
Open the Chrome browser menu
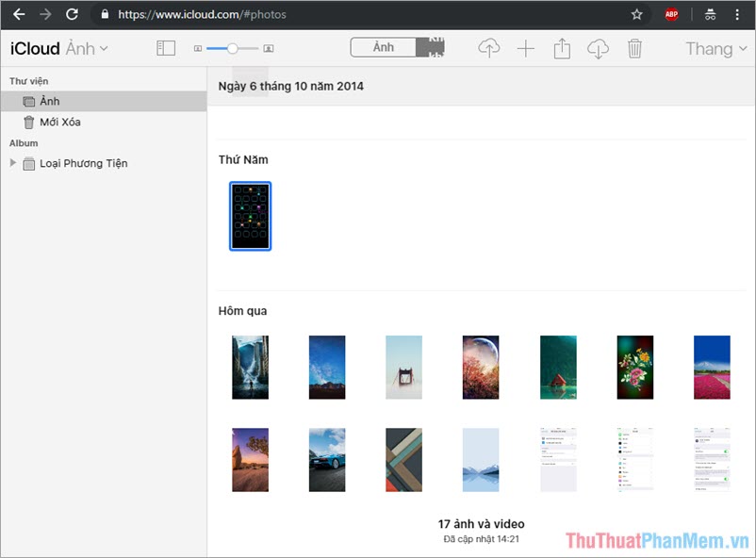(737, 14)
